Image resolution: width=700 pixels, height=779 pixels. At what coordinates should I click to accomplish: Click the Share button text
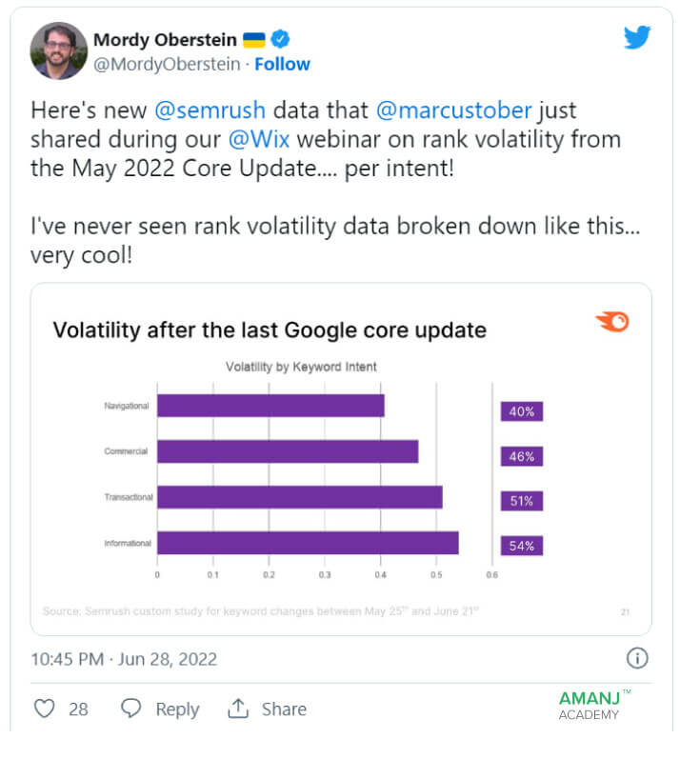tap(284, 709)
